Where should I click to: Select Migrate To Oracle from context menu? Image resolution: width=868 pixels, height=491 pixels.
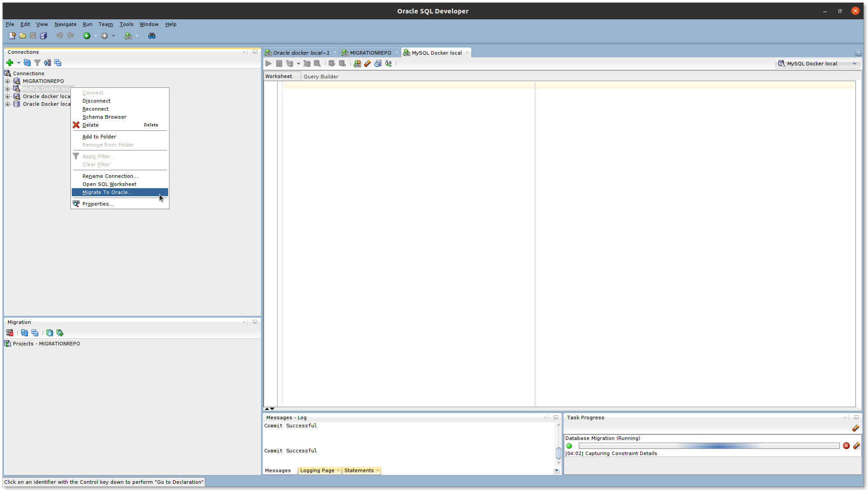pos(108,192)
